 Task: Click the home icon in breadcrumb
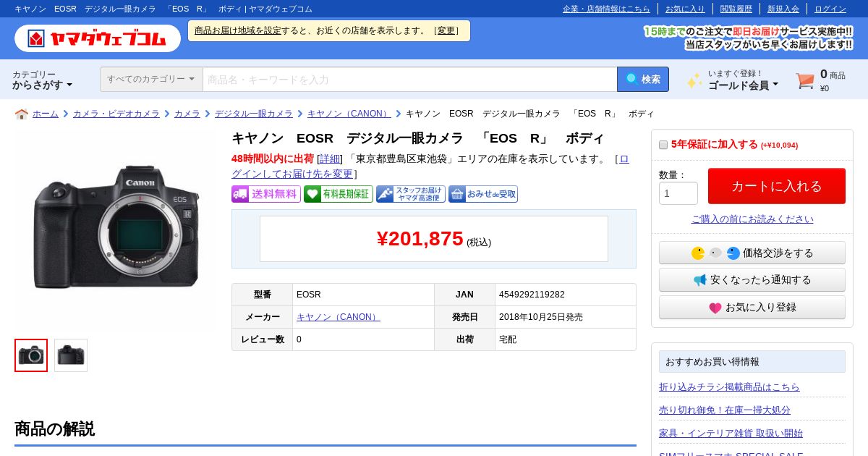[22, 114]
